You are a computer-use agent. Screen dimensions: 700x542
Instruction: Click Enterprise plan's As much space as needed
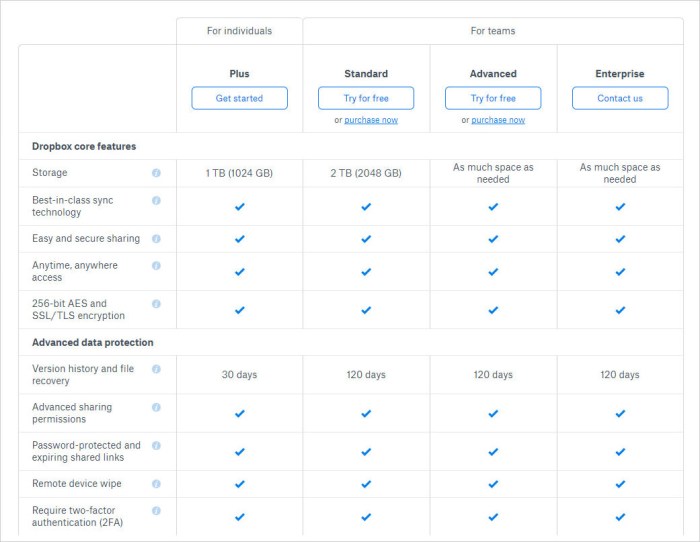[x=620, y=173]
